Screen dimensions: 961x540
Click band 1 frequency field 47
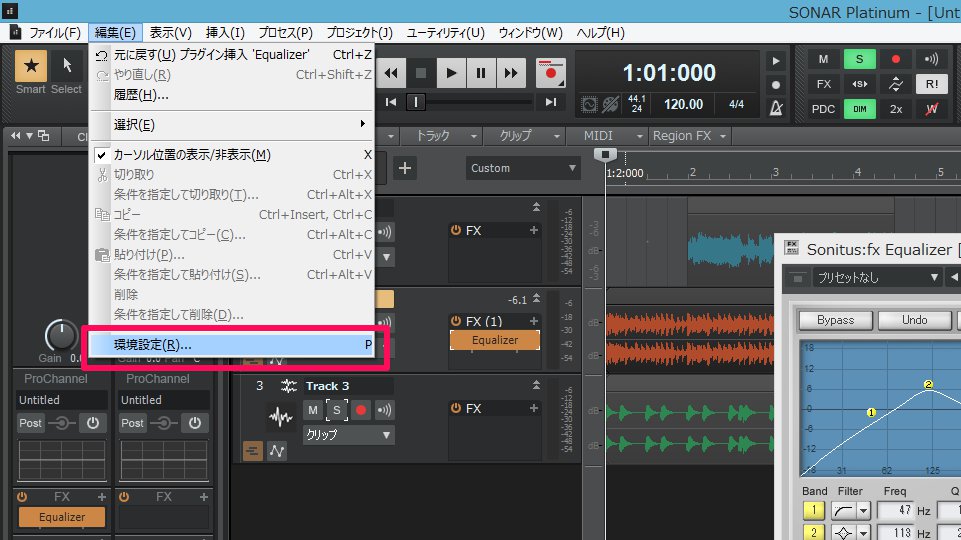click(896, 510)
